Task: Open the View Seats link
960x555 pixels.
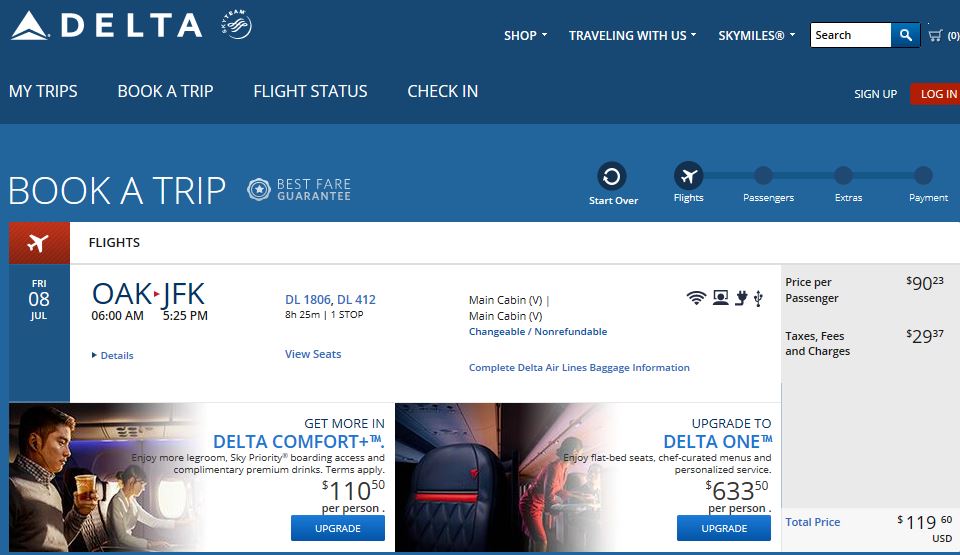Action: (x=313, y=354)
